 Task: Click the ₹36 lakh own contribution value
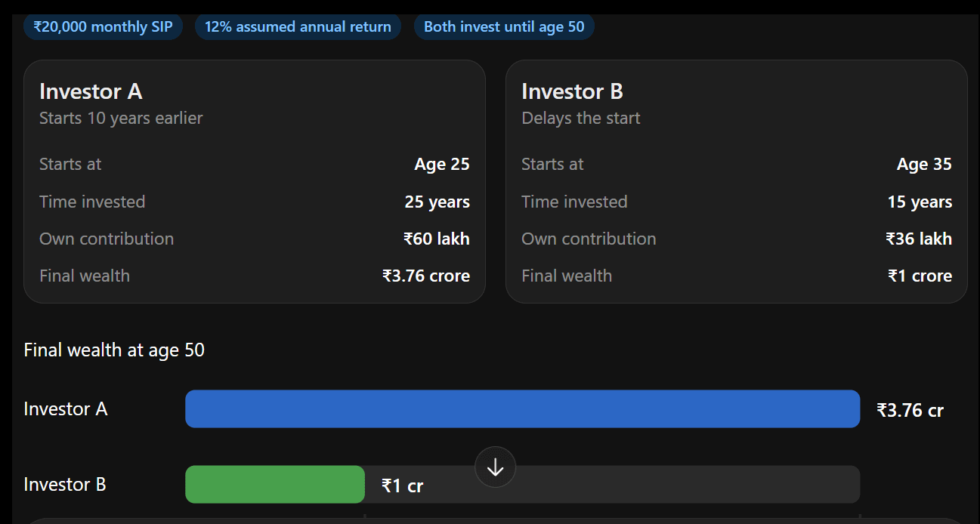(x=919, y=239)
